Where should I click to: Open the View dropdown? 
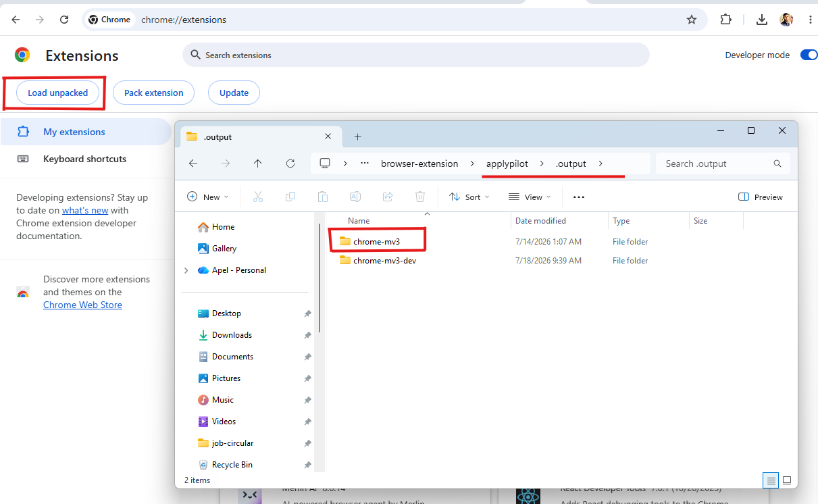tap(530, 197)
